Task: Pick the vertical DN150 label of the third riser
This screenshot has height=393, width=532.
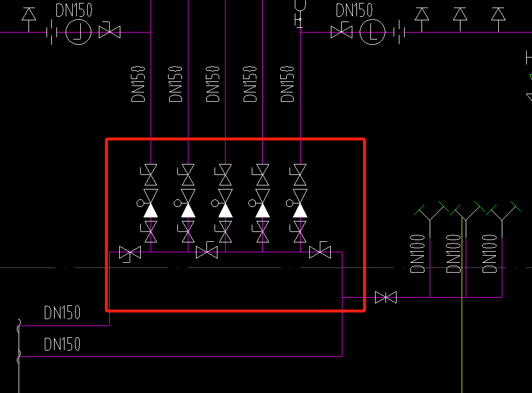Action: (213, 84)
